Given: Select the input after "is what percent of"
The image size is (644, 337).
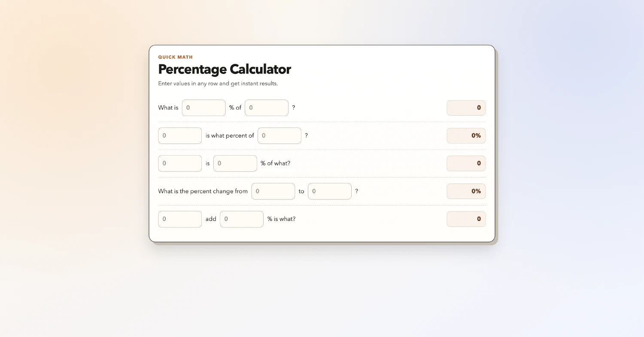Looking at the screenshot, I should tap(279, 136).
